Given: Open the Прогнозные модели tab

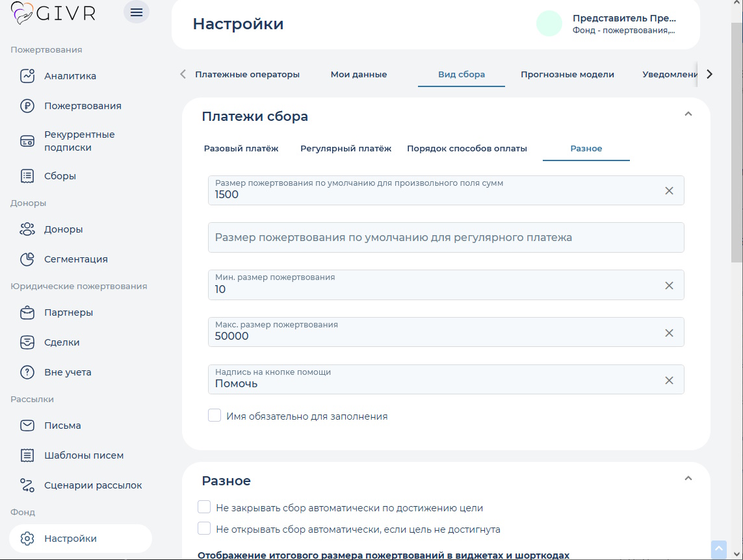Looking at the screenshot, I should (567, 74).
